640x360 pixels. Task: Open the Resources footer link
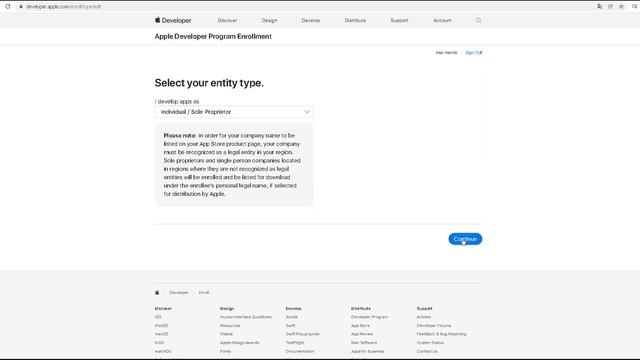tap(230, 326)
